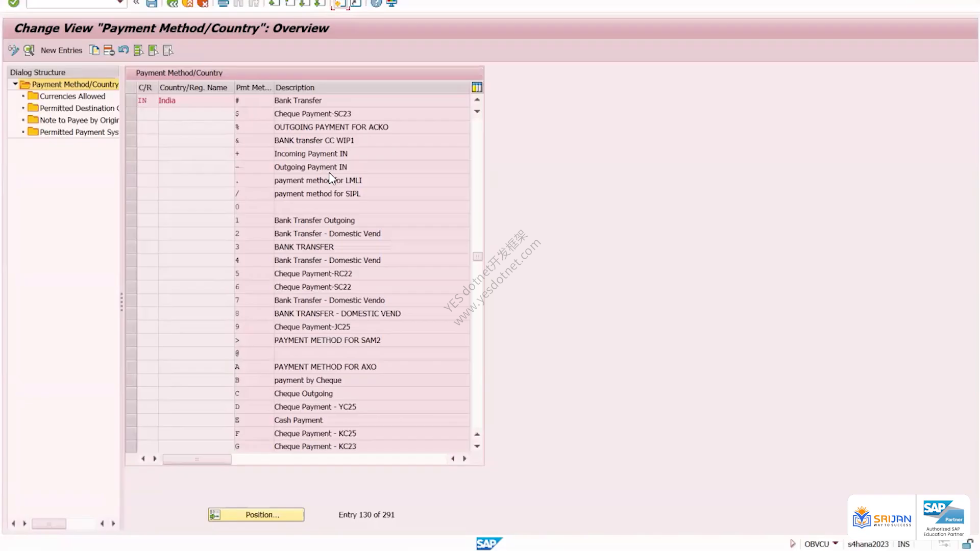The image size is (980, 551).
Task: Click New Entries button
Action: tap(61, 50)
